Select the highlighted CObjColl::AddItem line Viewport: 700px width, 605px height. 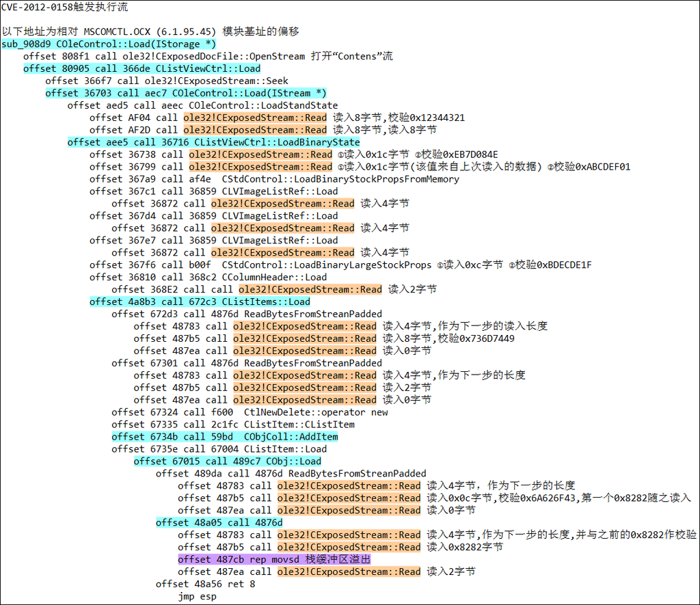pos(224,437)
